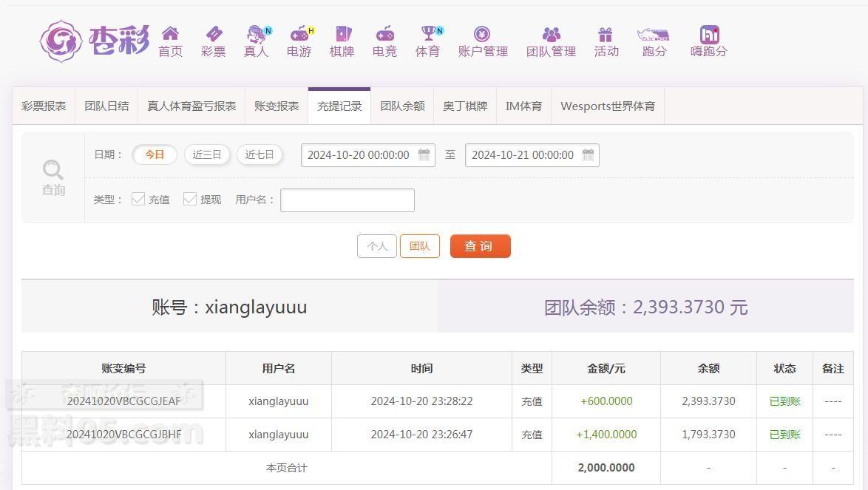
Task: Click the start date field 2024-10-20
Action: point(368,155)
